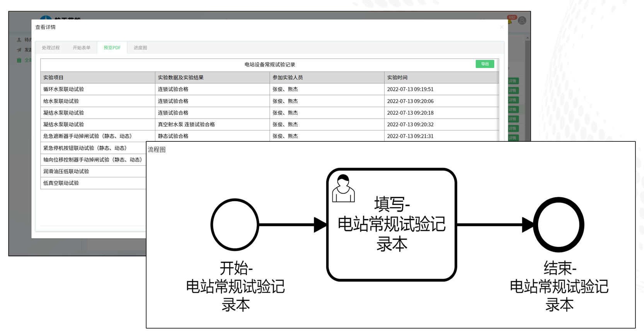Open the 开始表单 tab
Screen dimensions: 644x336
[x=81, y=48]
